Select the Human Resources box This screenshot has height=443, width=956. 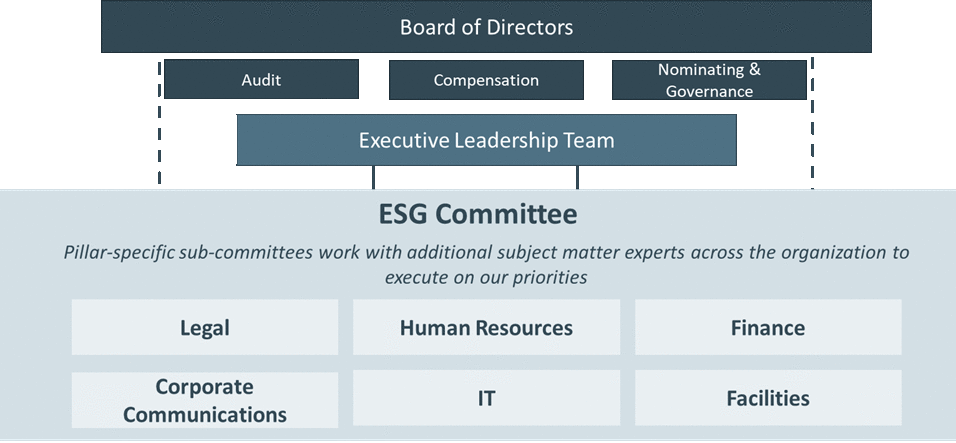486,327
